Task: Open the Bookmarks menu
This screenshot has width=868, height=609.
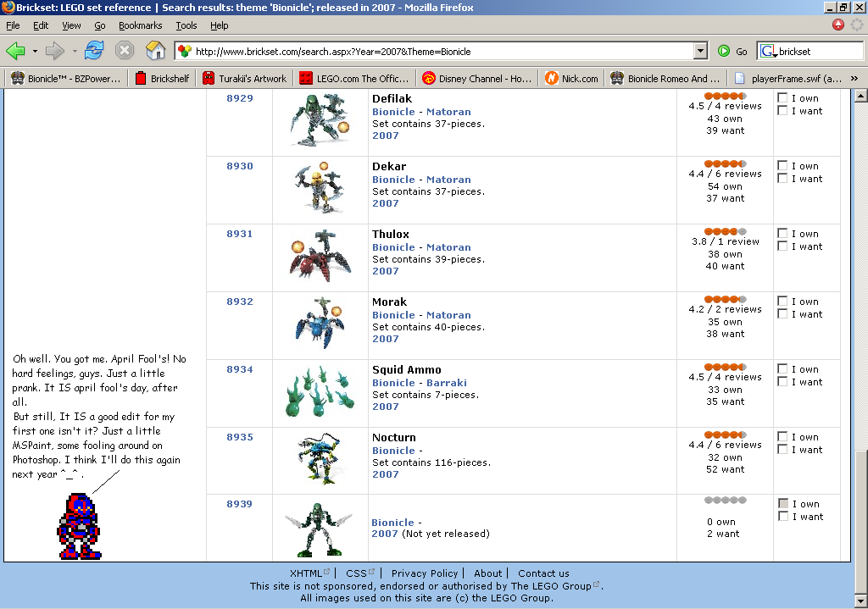Action: pos(141,25)
